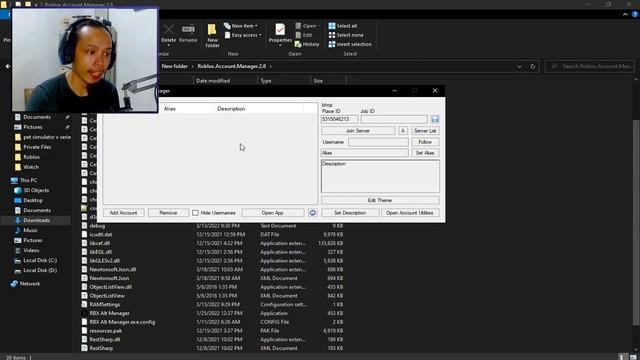Screen dimensions: 640x360
Task: Refresh the Explorer address bar location
Action: 533,66
